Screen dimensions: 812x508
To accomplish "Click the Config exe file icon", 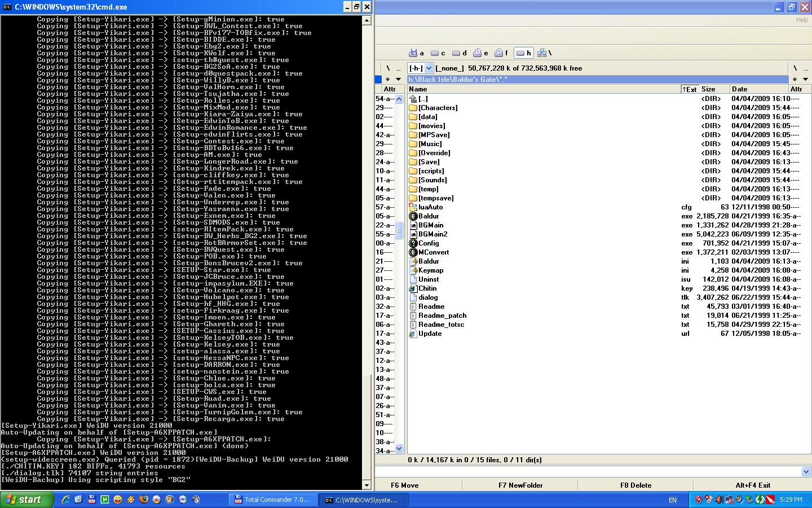I will pyautogui.click(x=413, y=243).
